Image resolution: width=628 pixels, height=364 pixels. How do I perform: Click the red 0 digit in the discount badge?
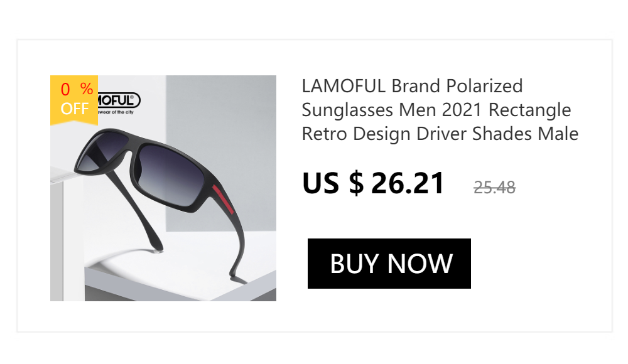point(65,89)
